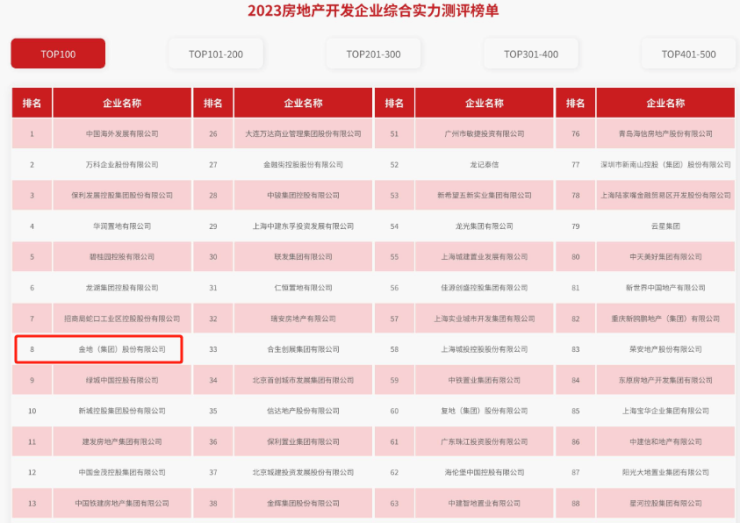Select 大连万达商业管理集团股份有限公司 cell
This screenshot has width=740, height=523.
(x=303, y=134)
